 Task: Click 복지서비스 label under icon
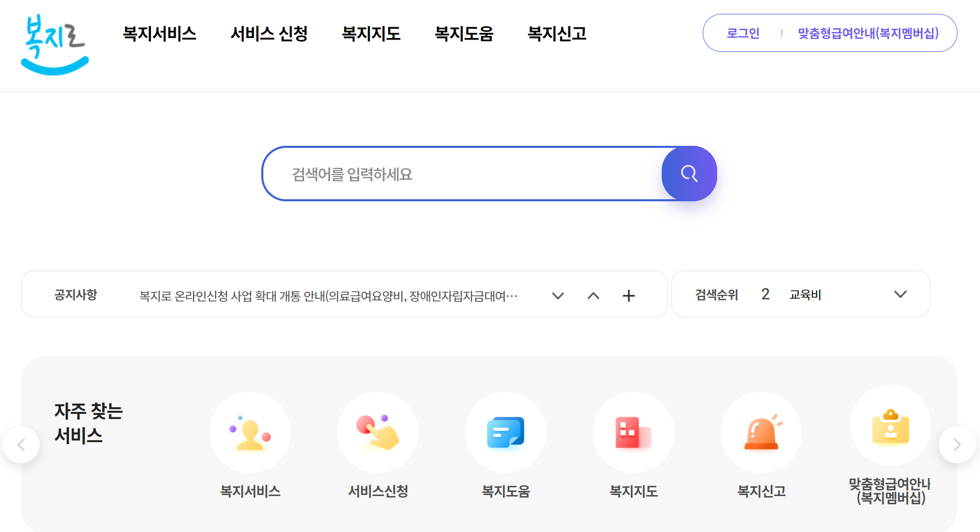[x=250, y=491]
